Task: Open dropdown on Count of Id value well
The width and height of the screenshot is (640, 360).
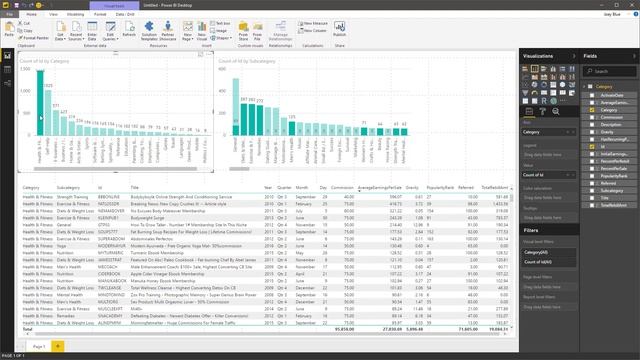Action: click(x=568, y=175)
